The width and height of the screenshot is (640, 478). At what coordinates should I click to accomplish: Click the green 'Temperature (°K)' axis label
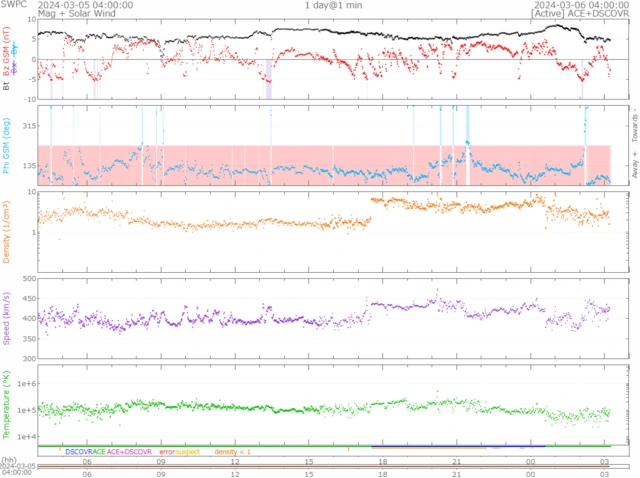7,404
